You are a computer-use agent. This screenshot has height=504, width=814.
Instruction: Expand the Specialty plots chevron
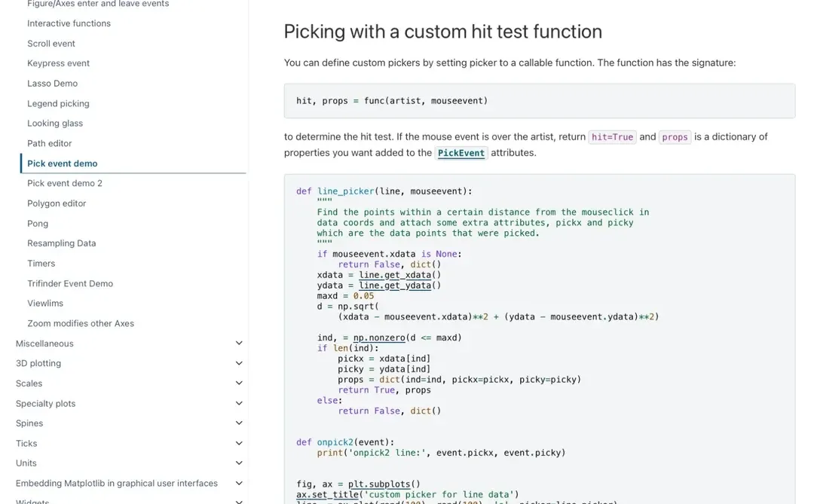pyautogui.click(x=239, y=404)
